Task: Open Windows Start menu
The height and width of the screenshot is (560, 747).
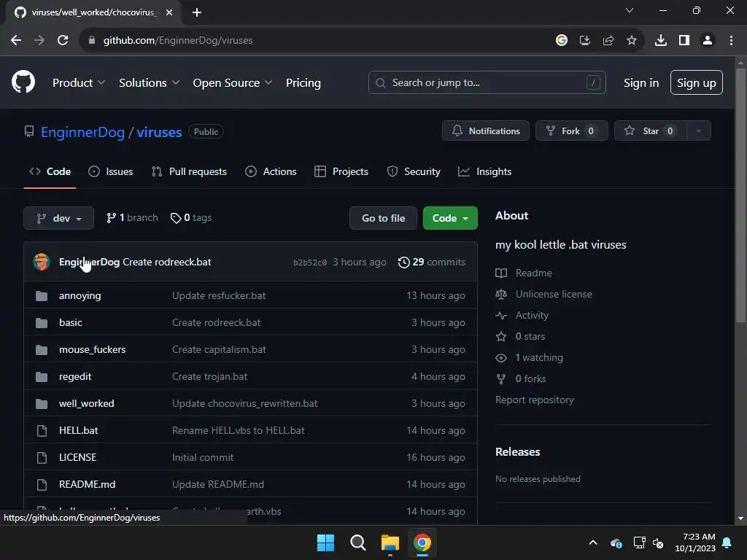Action: click(x=326, y=542)
